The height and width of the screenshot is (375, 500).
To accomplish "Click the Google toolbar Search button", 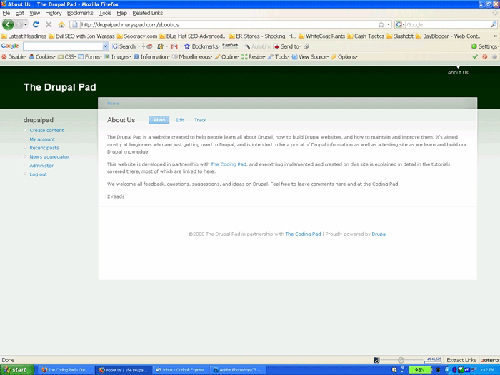I will point(124,46).
